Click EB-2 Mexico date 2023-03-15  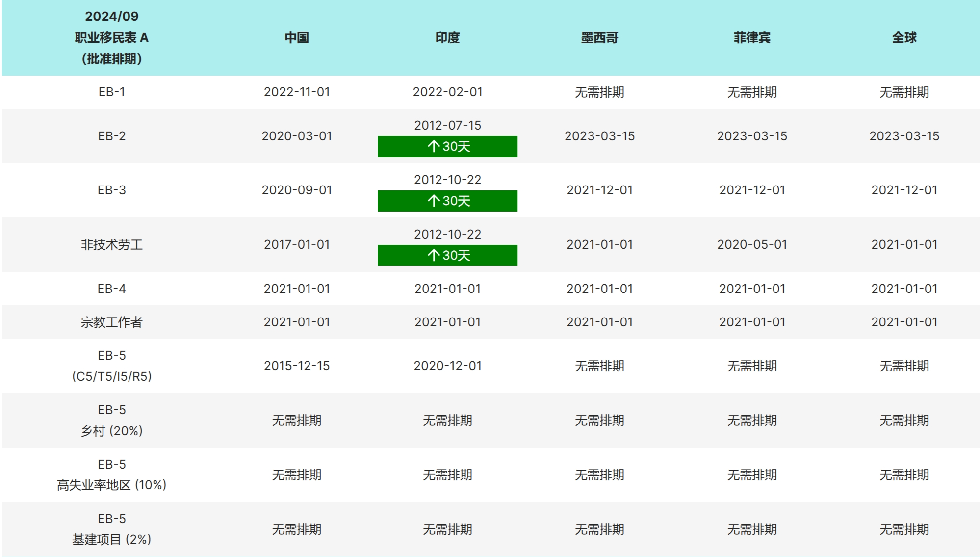point(599,136)
